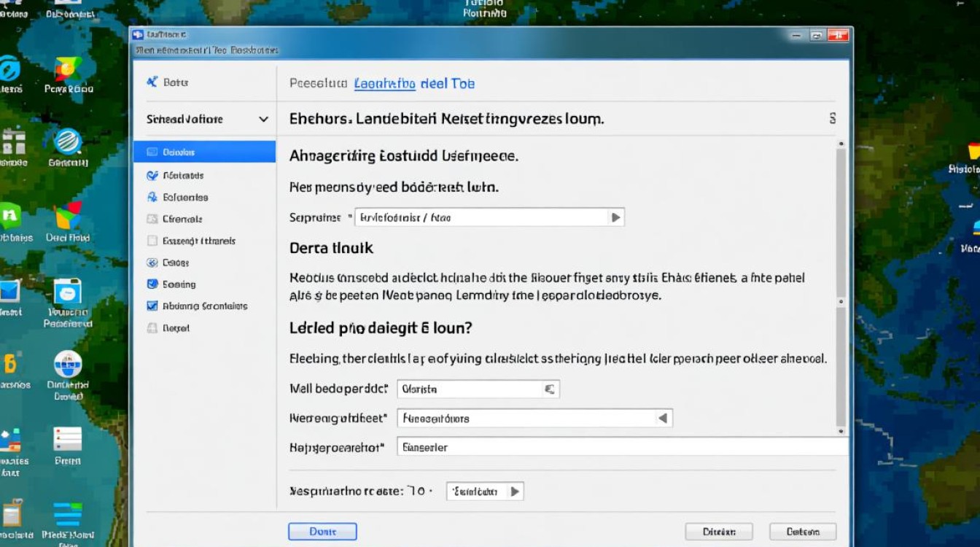Click the round eye-like icon in sidebar's sixth row
980x547 pixels.
152,263
